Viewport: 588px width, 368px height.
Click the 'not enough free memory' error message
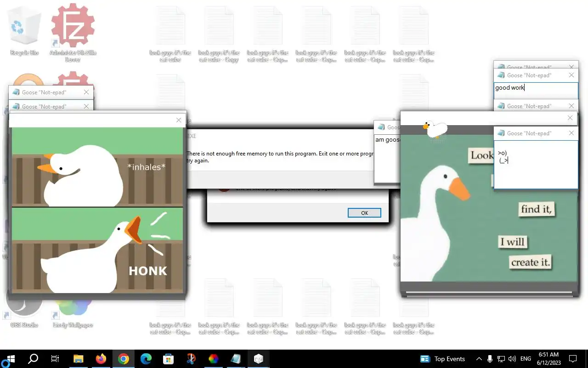(280, 157)
